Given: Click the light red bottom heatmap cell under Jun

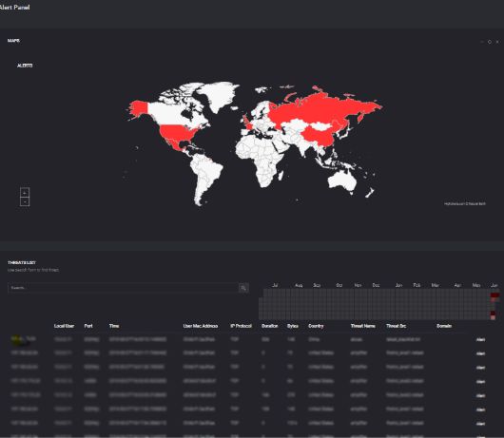Looking at the screenshot, I should tap(494, 317).
